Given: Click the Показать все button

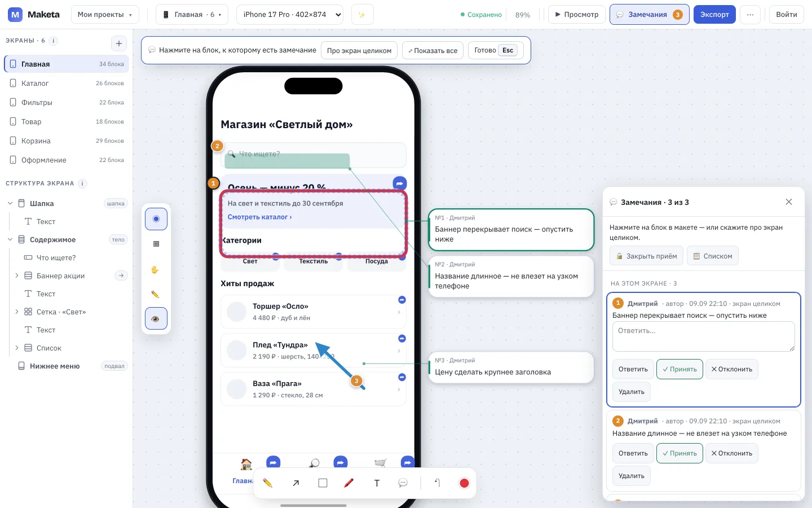Looking at the screenshot, I should pyautogui.click(x=433, y=50).
